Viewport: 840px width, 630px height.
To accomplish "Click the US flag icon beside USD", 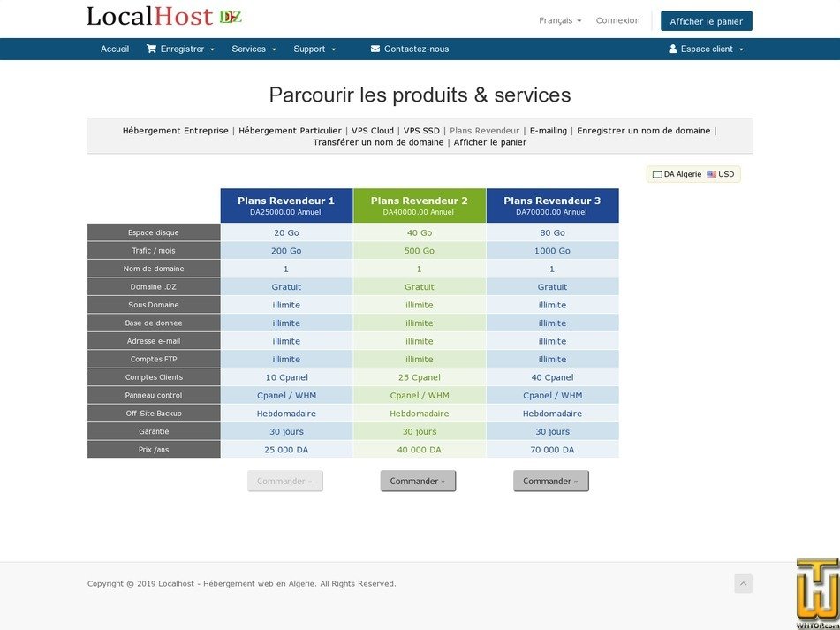I will point(710,174).
